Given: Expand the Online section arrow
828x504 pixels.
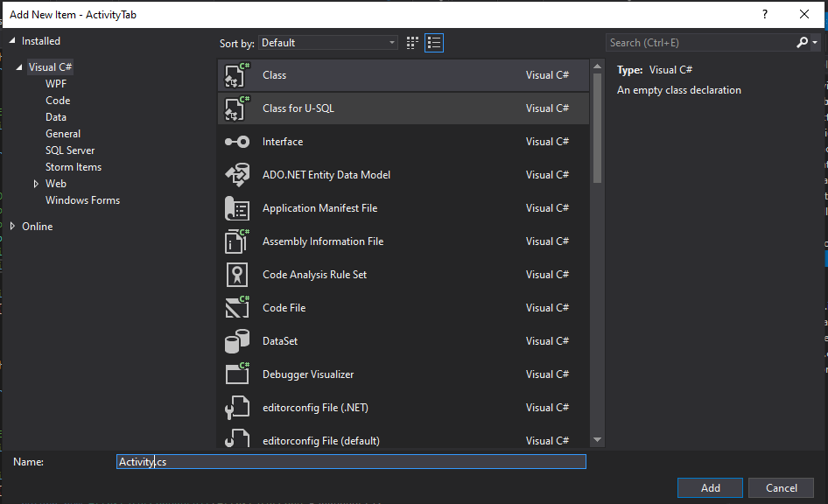Looking at the screenshot, I should point(12,226).
